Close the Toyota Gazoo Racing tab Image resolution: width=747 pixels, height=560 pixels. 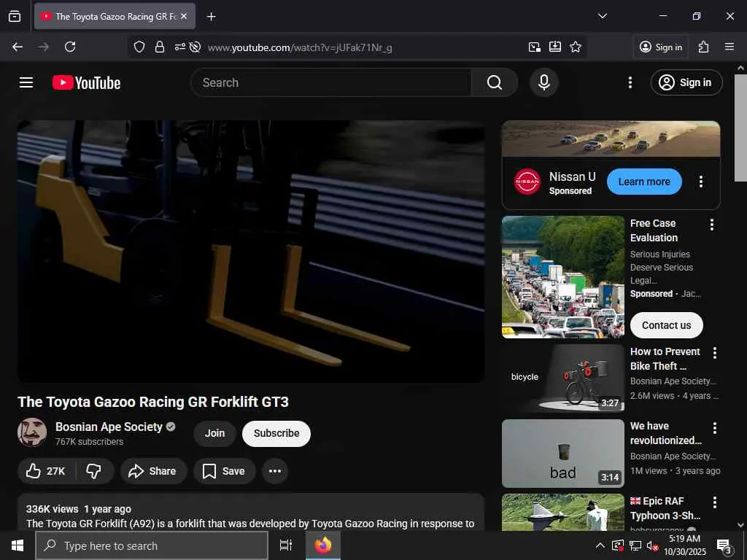184,16
